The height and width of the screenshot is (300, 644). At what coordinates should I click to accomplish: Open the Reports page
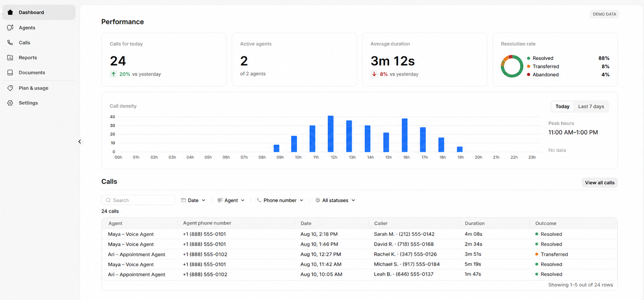click(x=39, y=58)
